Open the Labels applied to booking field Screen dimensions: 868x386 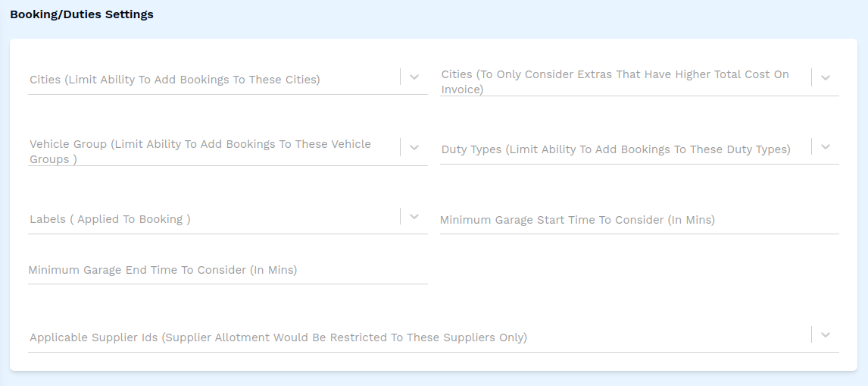[x=212, y=219]
